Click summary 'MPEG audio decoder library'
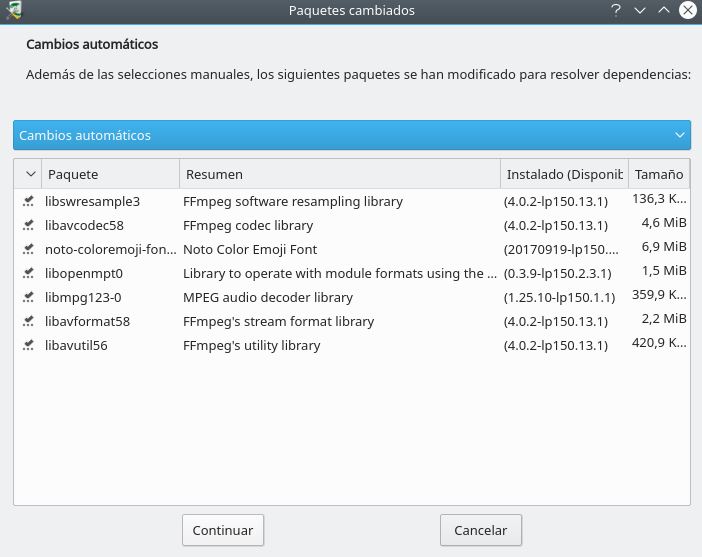702x557 pixels. coord(268,297)
